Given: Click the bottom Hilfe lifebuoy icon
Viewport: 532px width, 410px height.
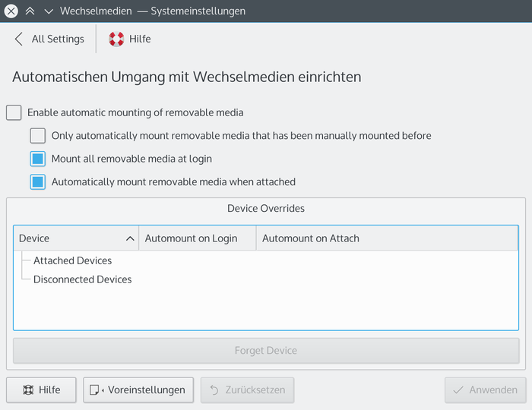Looking at the screenshot, I should tap(28, 390).
